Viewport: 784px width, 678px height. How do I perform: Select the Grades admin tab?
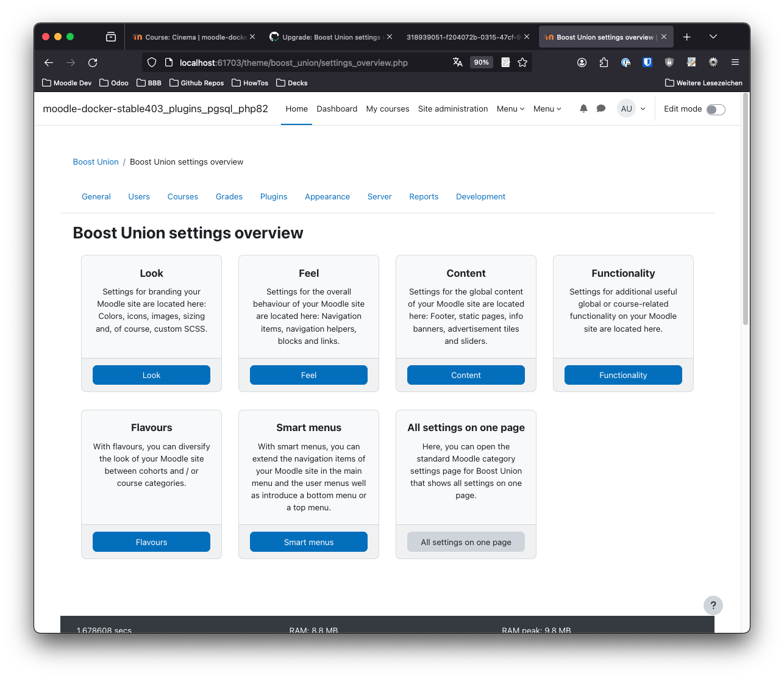click(229, 196)
